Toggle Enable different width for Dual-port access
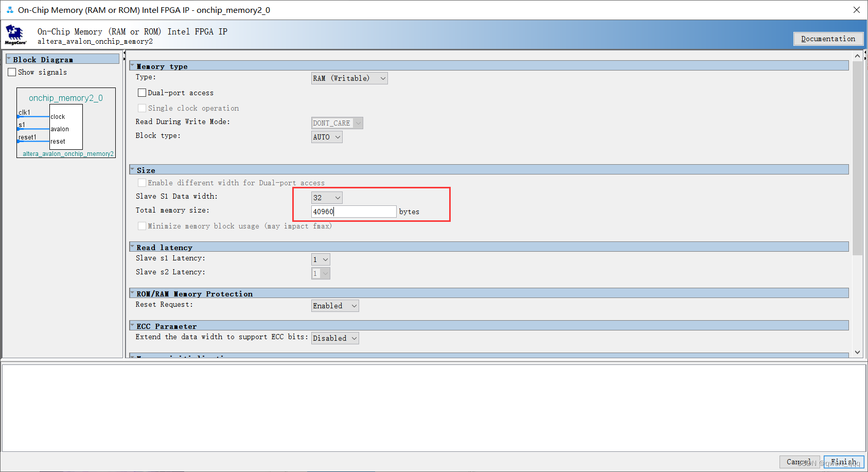This screenshot has width=868, height=472. (x=142, y=183)
